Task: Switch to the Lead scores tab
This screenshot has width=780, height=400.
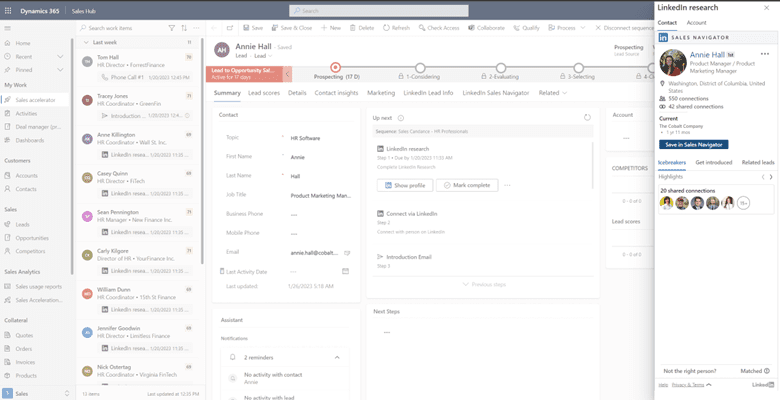Action: pyautogui.click(x=264, y=93)
